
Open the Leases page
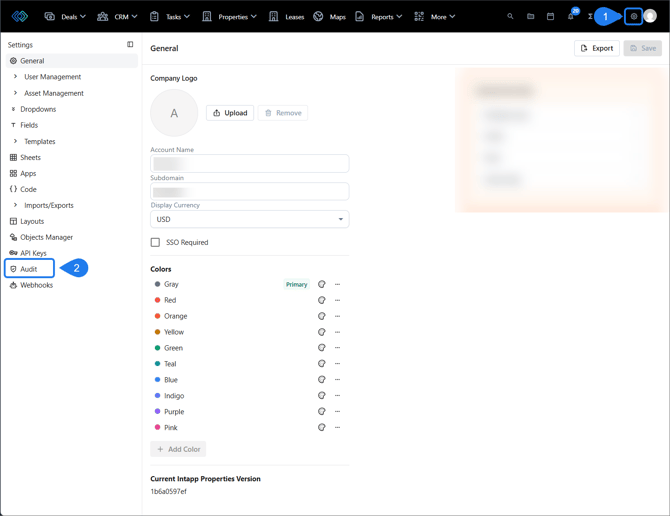pyautogui.click(x=286, y=17)
